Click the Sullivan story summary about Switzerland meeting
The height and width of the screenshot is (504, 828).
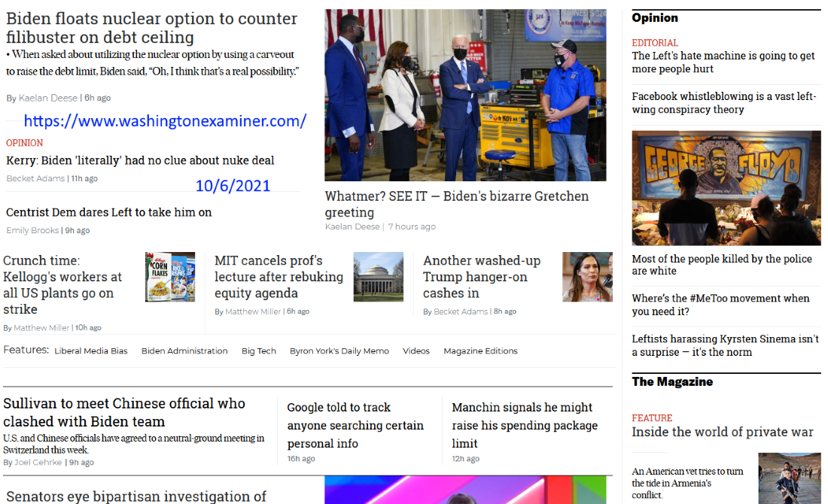133,444
